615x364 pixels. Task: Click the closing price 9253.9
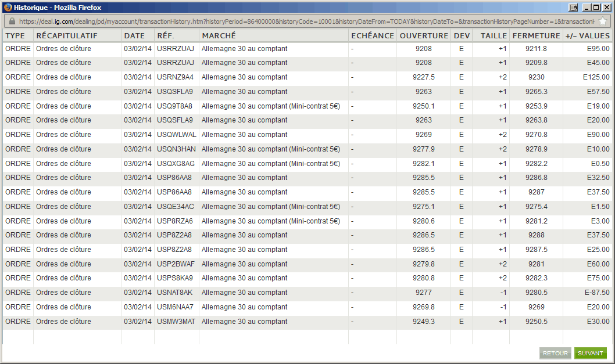click(x=536, y=106)
